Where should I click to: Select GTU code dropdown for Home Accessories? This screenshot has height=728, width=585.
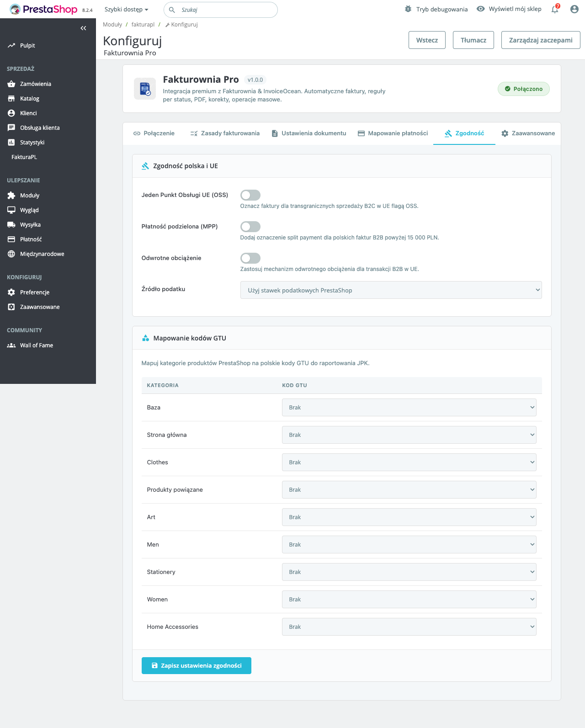pos(409,627)
